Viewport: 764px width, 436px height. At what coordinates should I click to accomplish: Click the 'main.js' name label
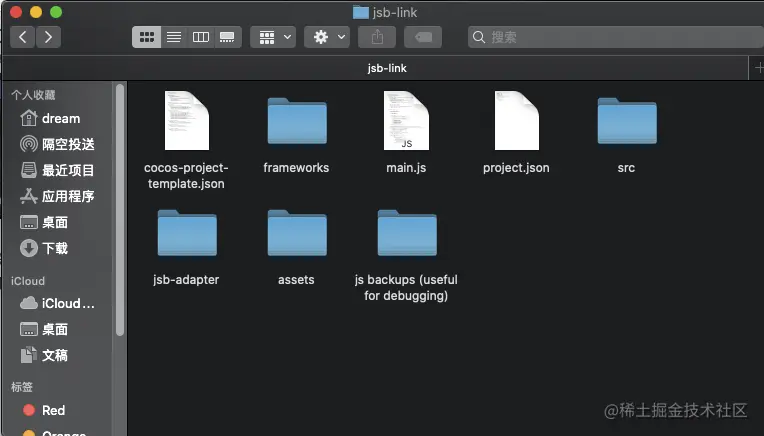point(406,168)
